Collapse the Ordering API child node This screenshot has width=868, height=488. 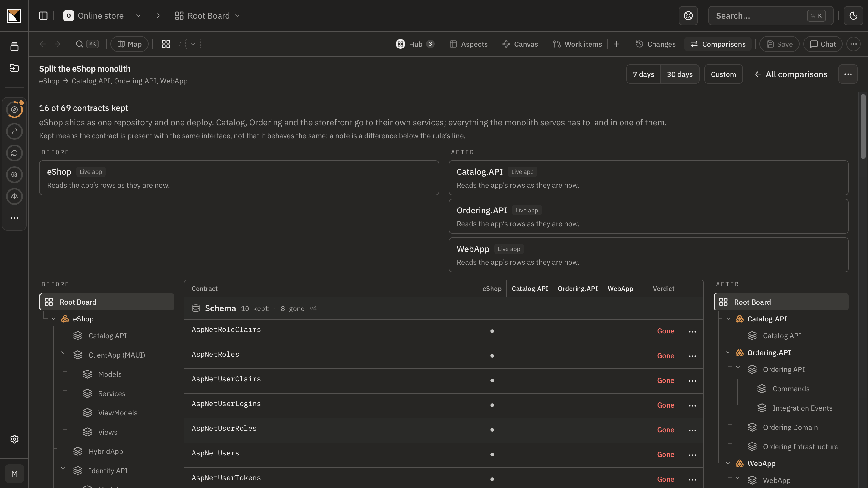pyautogui.click(x=737, y=367)
